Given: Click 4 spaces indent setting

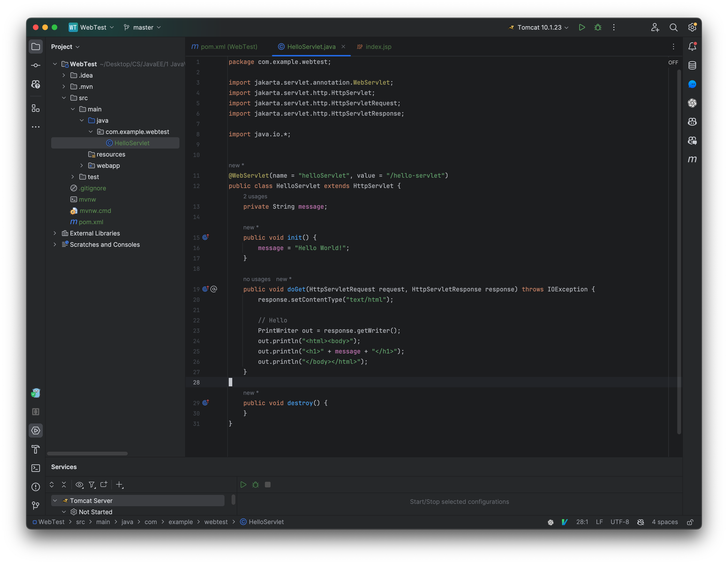Looking at the screenshot, I should [665, 522].
